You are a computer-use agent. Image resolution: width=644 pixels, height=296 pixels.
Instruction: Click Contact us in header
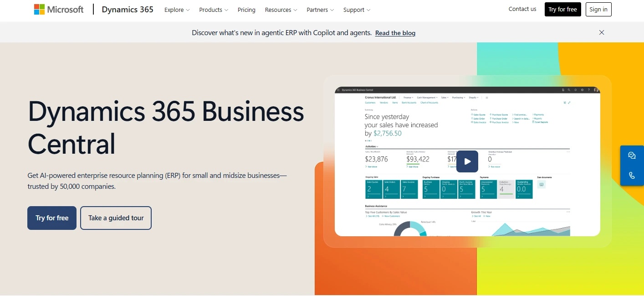[522, 9]
